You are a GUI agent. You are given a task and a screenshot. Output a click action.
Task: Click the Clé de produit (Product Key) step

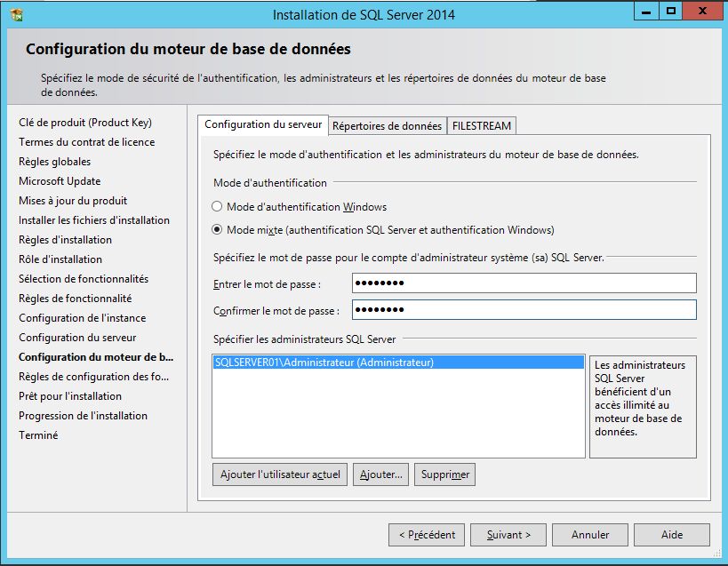pos(85,123)
